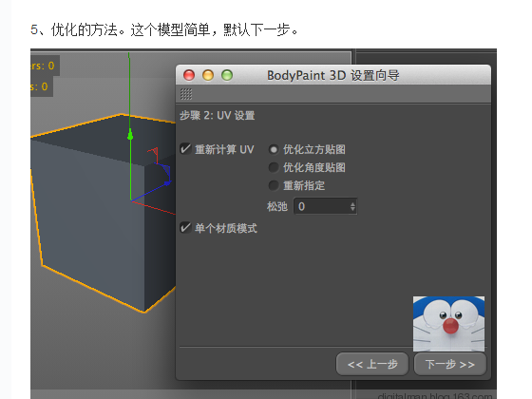Click the 松弛 field stepper arrows

[x=352, y=206]
